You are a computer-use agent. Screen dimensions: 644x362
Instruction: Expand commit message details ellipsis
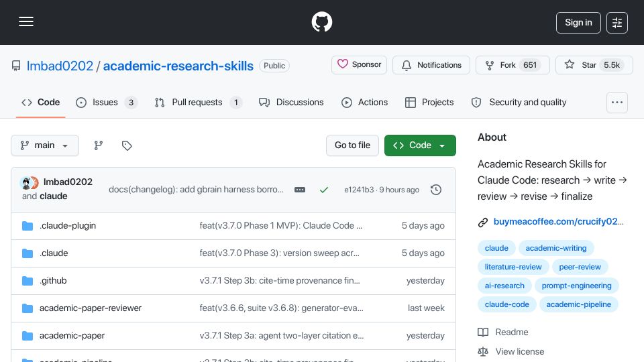(x=300, y=190)
